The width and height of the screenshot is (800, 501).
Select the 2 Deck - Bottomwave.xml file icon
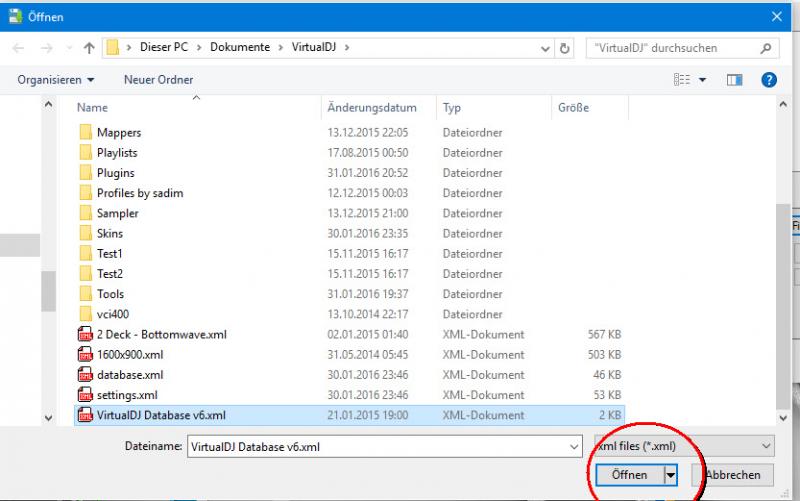[x=85, y=334]
